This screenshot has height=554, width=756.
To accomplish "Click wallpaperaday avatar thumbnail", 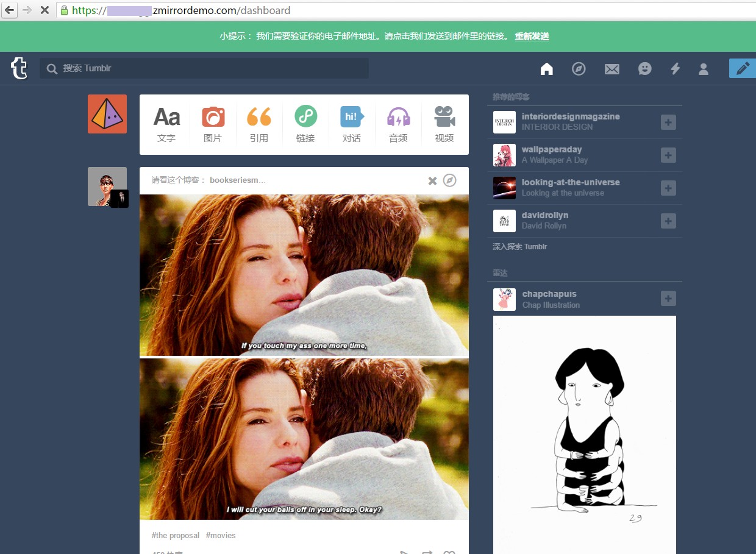I will click(x=504, y=155).
